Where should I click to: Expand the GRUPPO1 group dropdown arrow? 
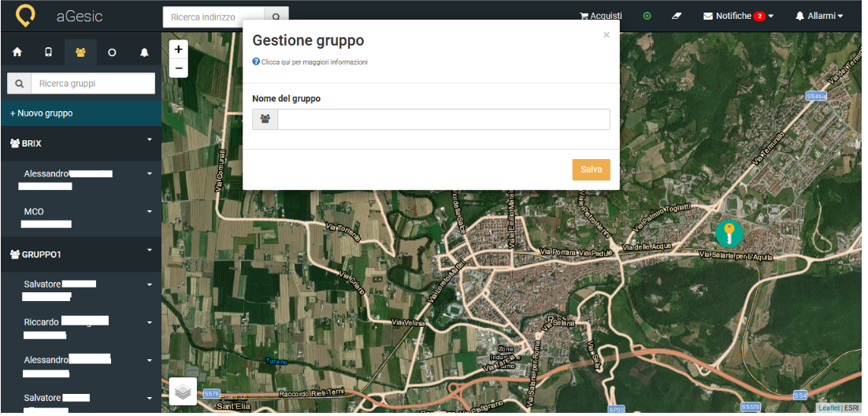click(149, 251)
